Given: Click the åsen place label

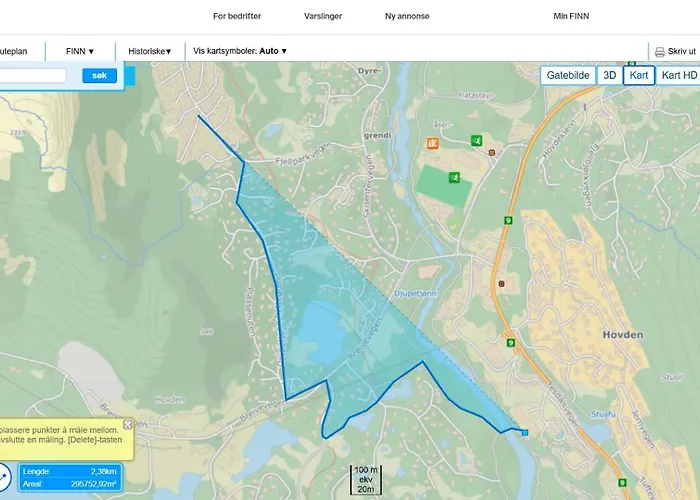Looking at the screenshot, I should (x=442, y=125).
